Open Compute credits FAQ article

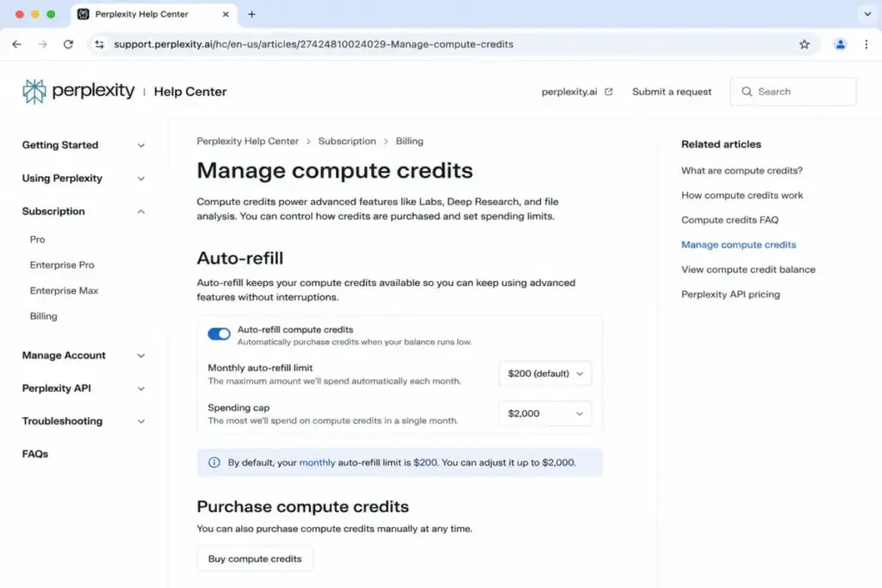point(730,220)
